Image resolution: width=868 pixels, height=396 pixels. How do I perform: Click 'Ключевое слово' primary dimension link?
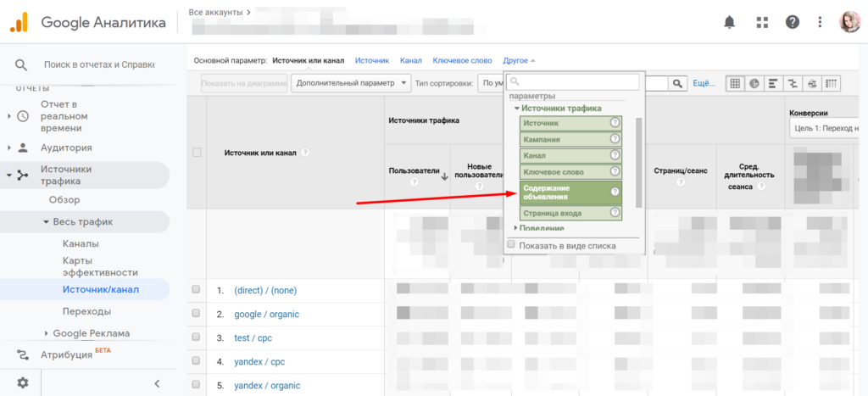pyautogui.click(x=462, y=61)
